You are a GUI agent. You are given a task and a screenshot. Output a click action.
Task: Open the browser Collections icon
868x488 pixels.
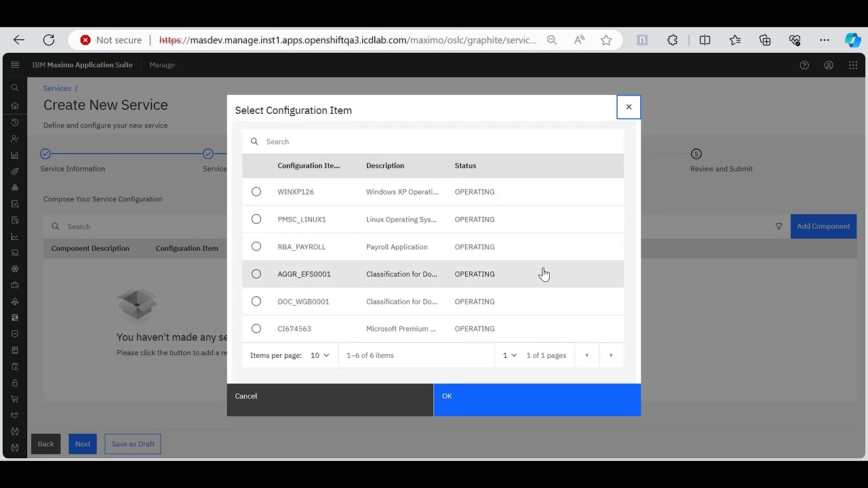click(x=765, y=40)
